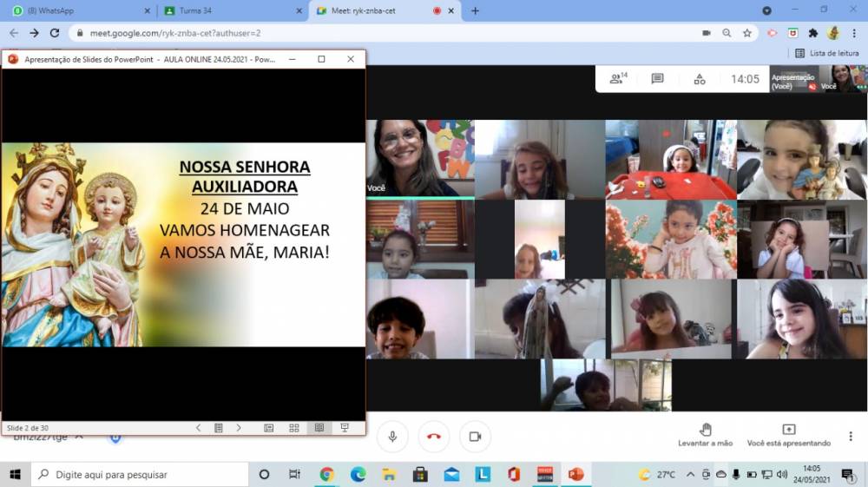Go to previous slide in PowerPoint slideshow

coord(198,428)
